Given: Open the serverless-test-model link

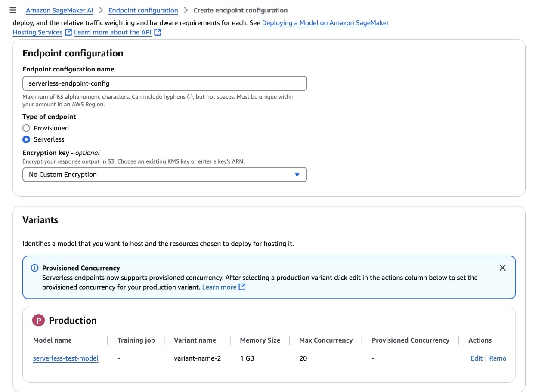Looking at the screenshot, I should pos(66,358).
